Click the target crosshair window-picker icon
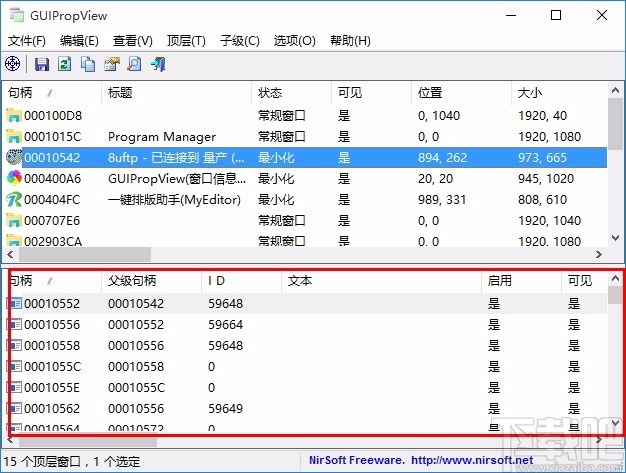626x473 pixels. pos(12,63)
